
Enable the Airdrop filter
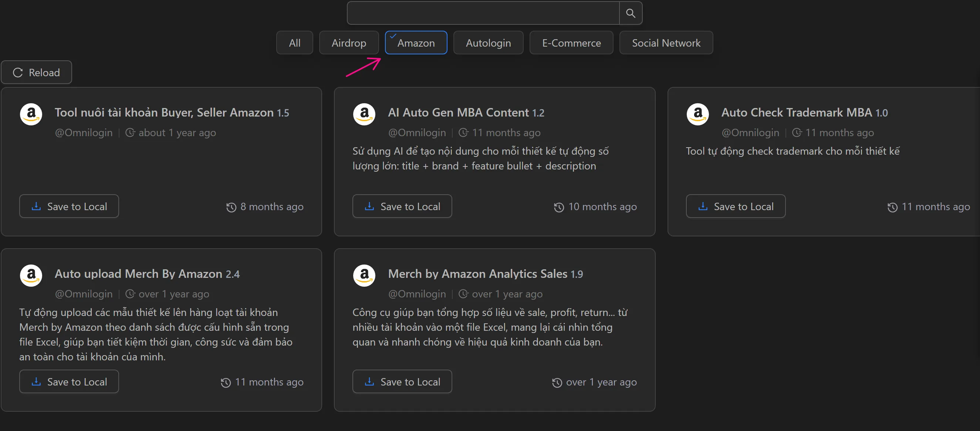348,42
